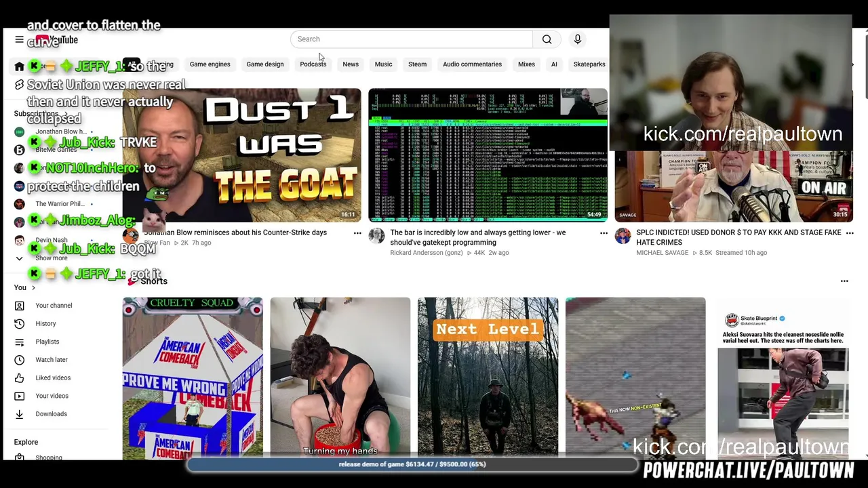Select the Mixes filter chip

[526, 64]
